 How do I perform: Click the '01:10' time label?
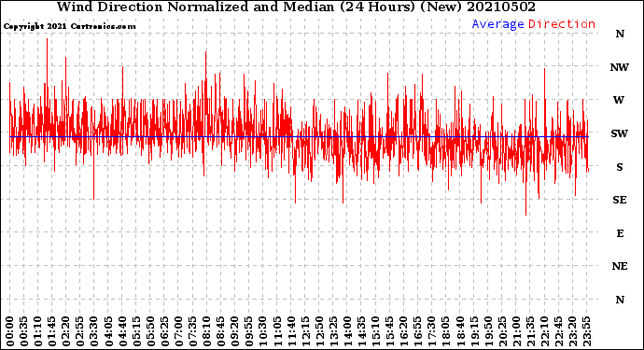tap(38, 331)
